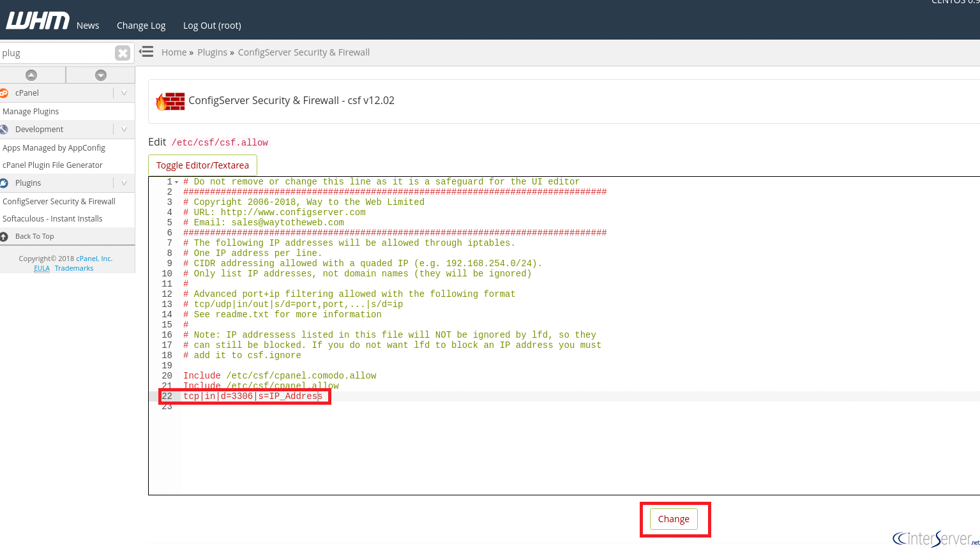Open ConfigServer Security & Firewall breadcrumb
This screenshot has width=980, height=549.
(x=304, y=52)
